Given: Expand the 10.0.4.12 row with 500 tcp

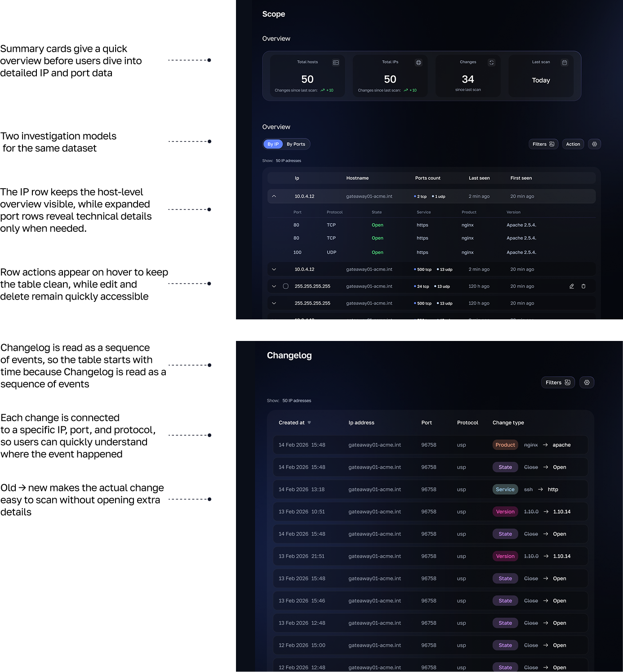Looking at the screenshot, I should click(x=274, y=270).
